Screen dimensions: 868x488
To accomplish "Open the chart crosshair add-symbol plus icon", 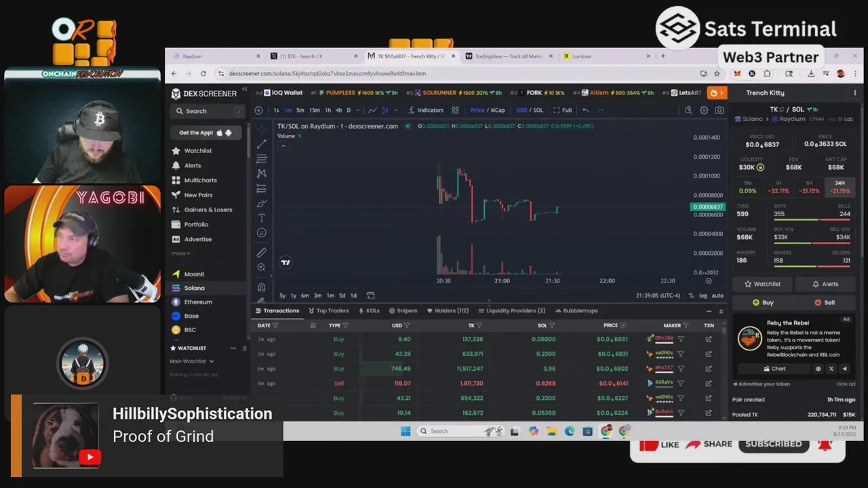I will click(258, 110).
